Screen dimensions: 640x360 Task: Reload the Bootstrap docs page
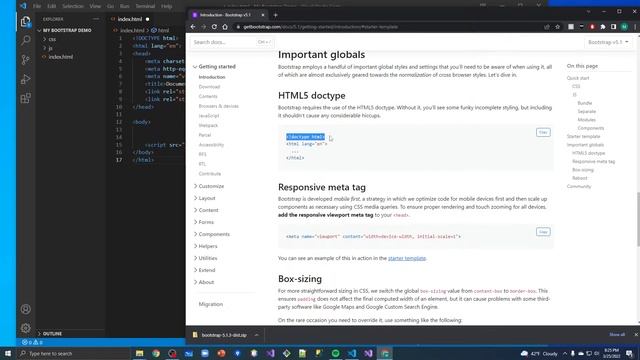point(214,27)
